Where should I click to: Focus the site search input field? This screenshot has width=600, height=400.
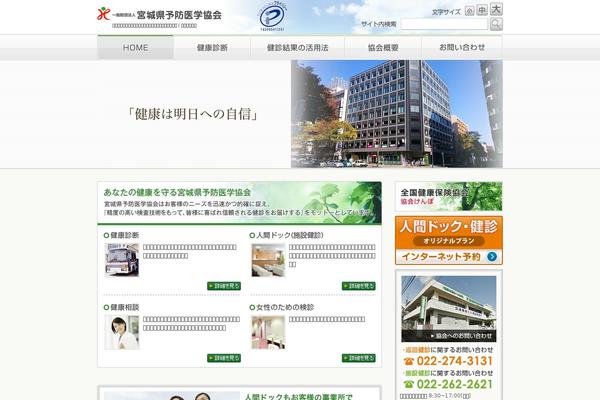pos(444,24)
